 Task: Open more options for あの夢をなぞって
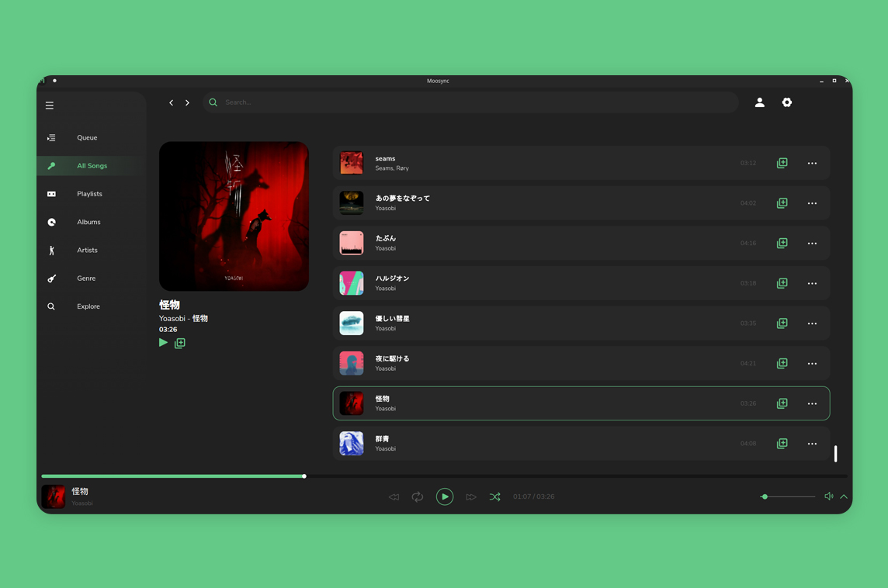coord(812,203)
